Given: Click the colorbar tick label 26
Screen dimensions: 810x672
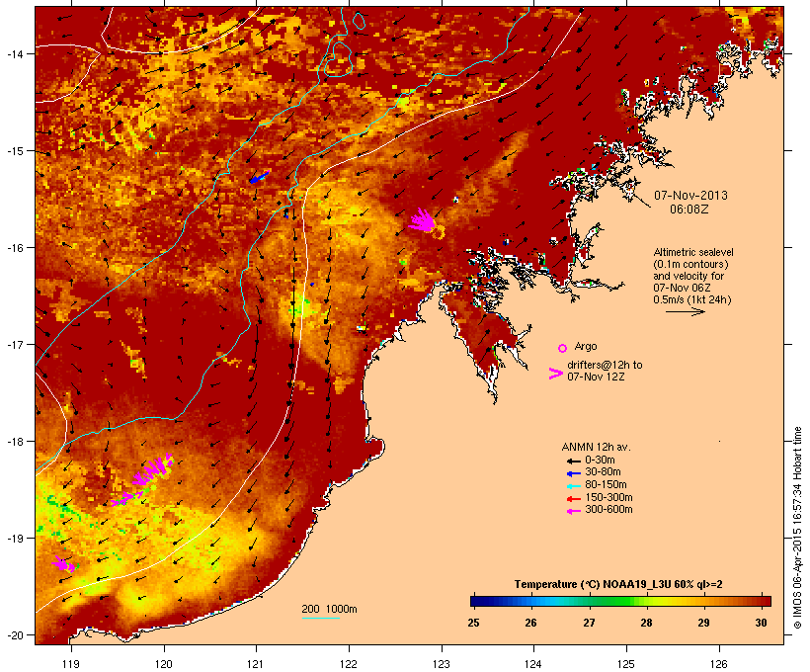Looking at the screenshot, I should (531, 623).
